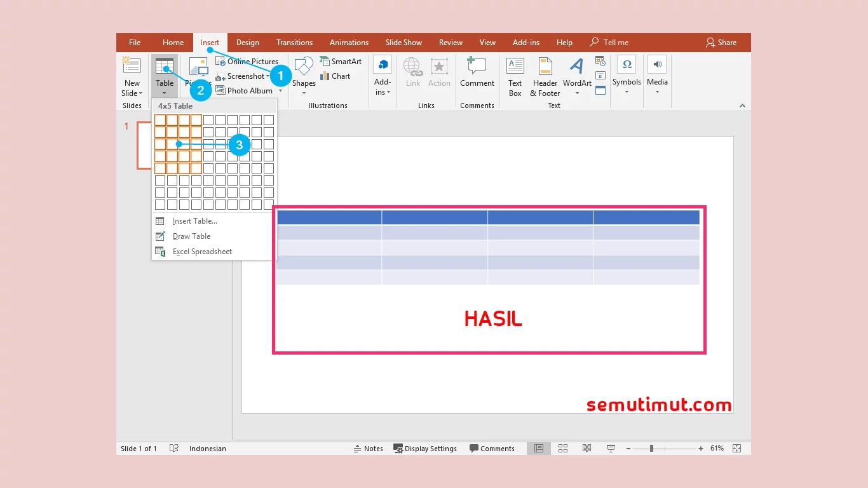The width and height of the screenshot is (868, 488).
Task: Click the Slide 1 of 1 indicator
Action: click(139, 449)
